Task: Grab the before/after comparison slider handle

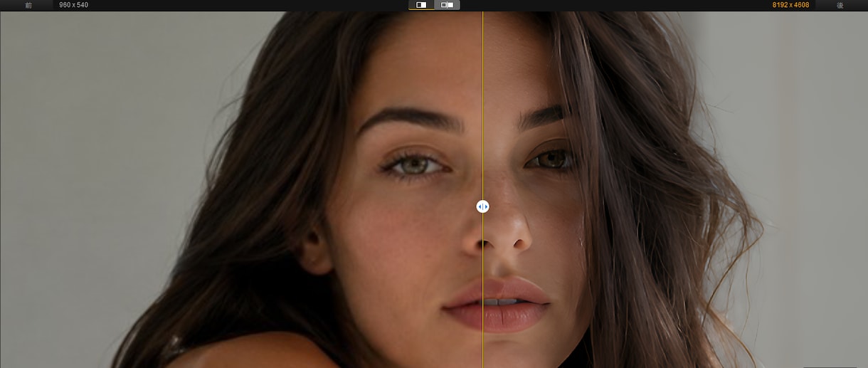Action: pos(482,206)
